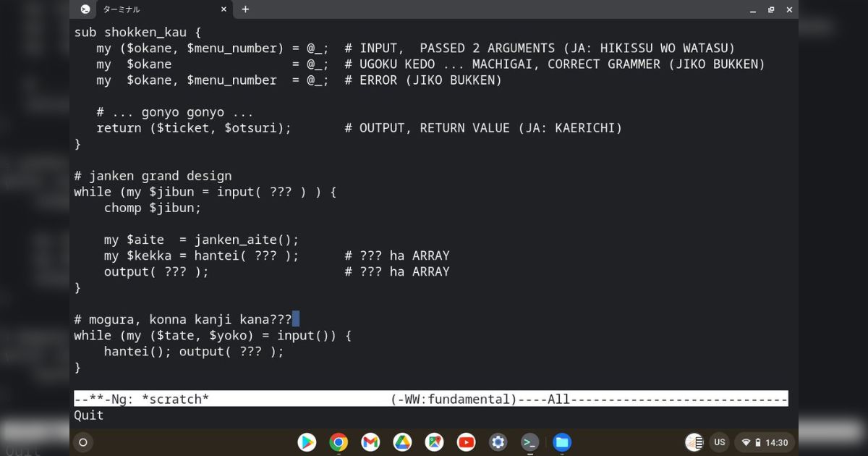Viewport: 868px width, 456px height.
Task: Open a new terminal tab
Action: 245,9
